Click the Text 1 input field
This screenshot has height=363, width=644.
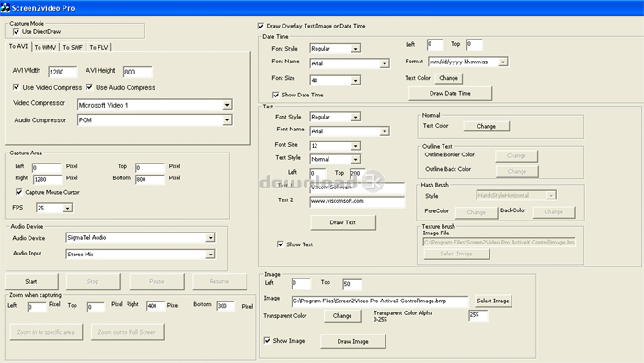[357, 187]
